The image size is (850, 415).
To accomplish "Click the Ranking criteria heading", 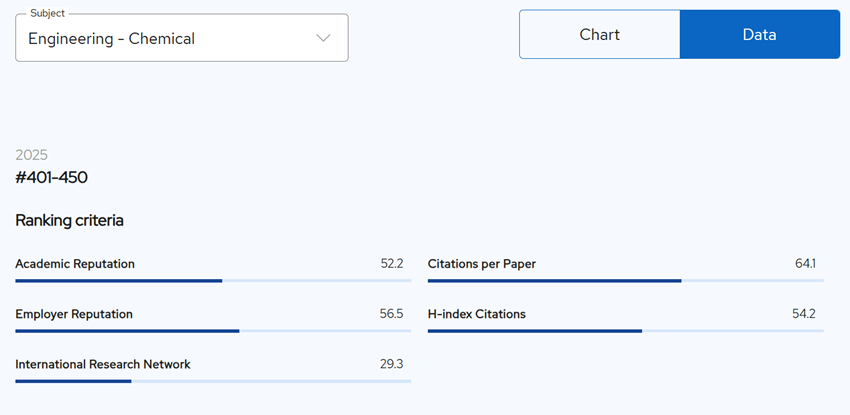I will pyautogui.click(x=69, y=221).
